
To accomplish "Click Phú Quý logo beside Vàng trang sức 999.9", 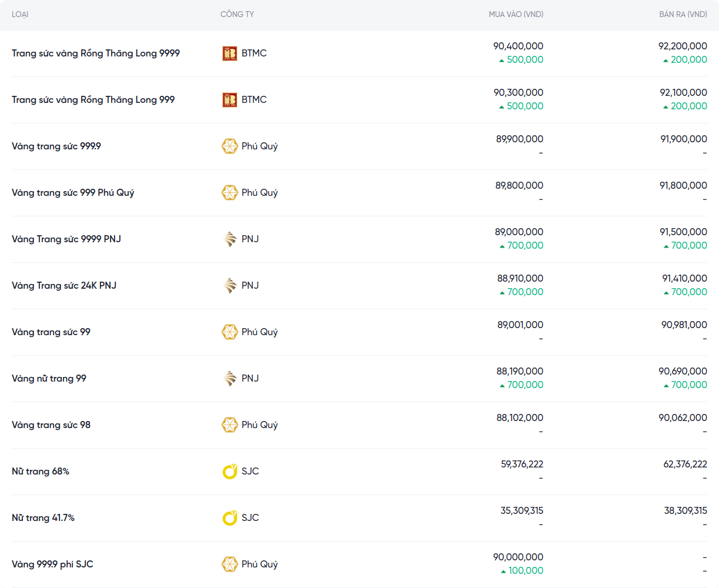I will coord(229,146).
